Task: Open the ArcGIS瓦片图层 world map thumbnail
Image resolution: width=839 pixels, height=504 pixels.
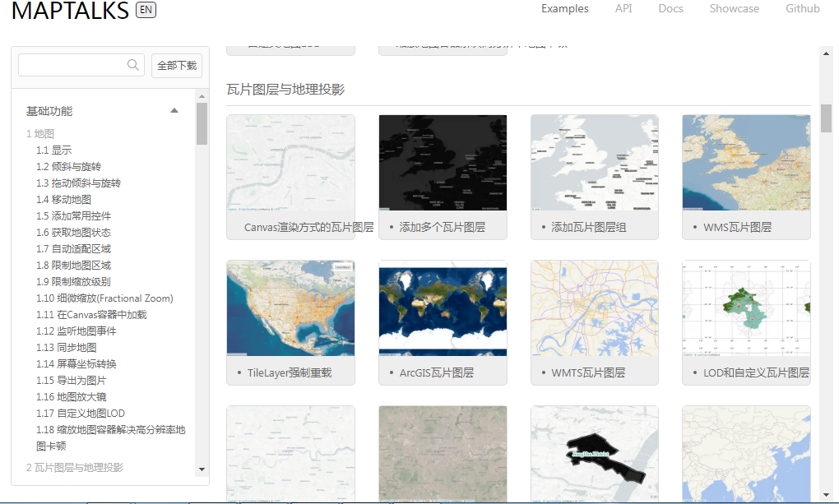Action: click(443, 308)
